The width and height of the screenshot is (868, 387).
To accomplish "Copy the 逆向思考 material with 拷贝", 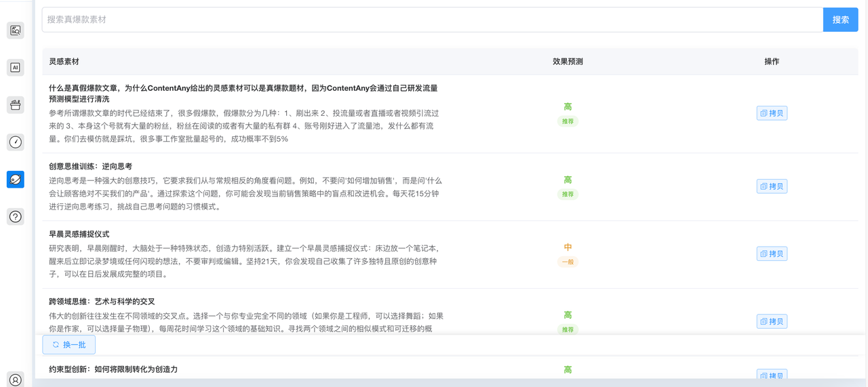I will pos(772,186).
